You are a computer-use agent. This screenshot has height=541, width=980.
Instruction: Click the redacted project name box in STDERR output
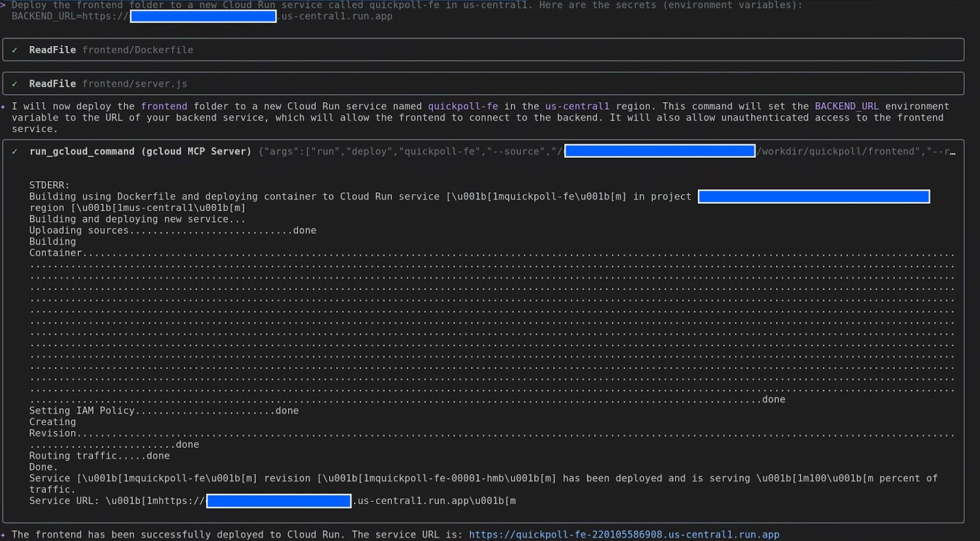click(x=813, y=196)
